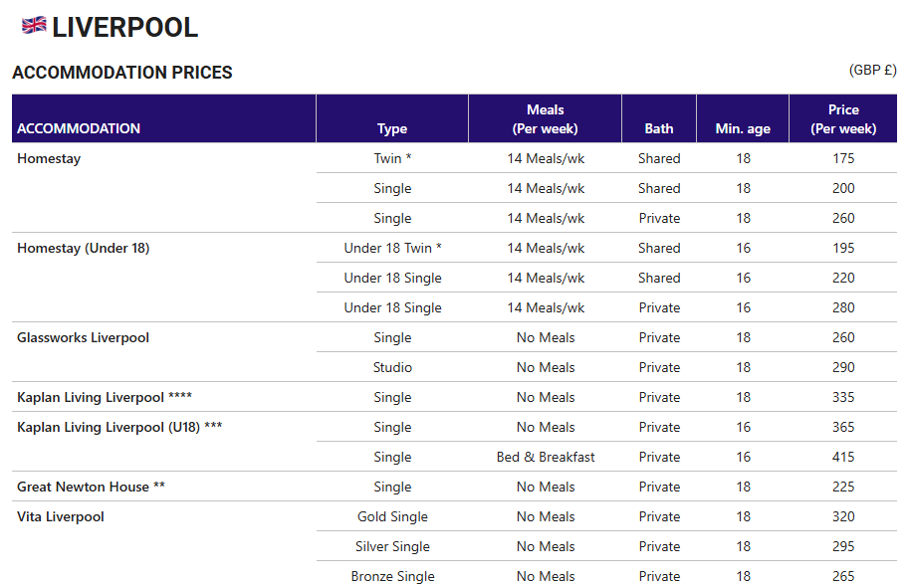Click the Glassworks Liverpool accommodation name
This screenshot has height=588, width=913.
83,337
